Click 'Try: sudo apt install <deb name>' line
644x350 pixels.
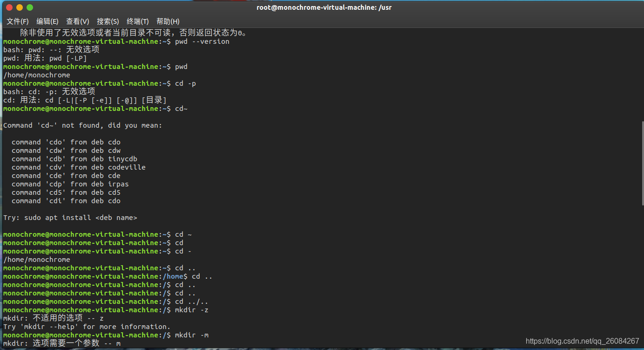(70, 218)
